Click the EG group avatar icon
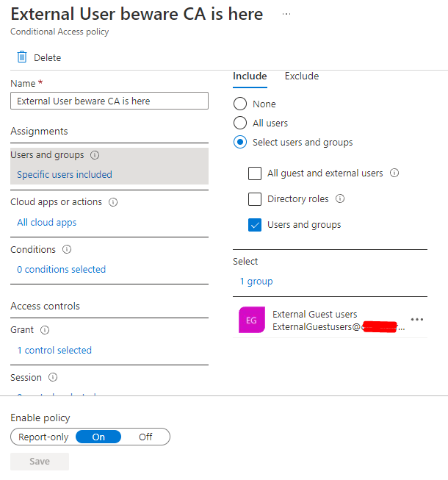Viewport: 448px width, 480px height. click(x=251, y=320)
